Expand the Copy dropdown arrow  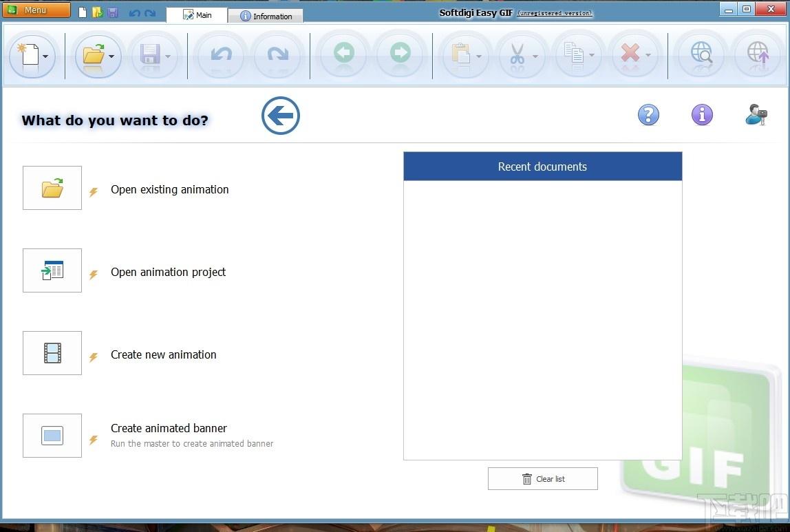point(592,56)
